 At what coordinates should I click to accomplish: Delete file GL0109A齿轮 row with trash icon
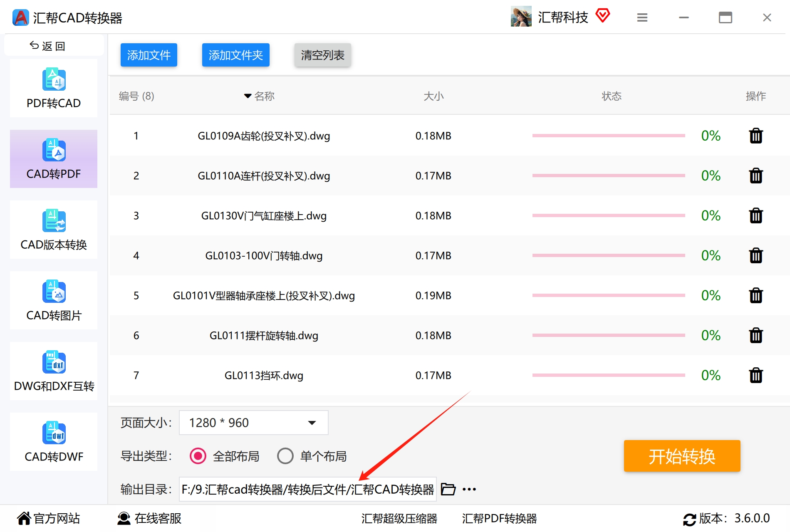click(755, 136)
